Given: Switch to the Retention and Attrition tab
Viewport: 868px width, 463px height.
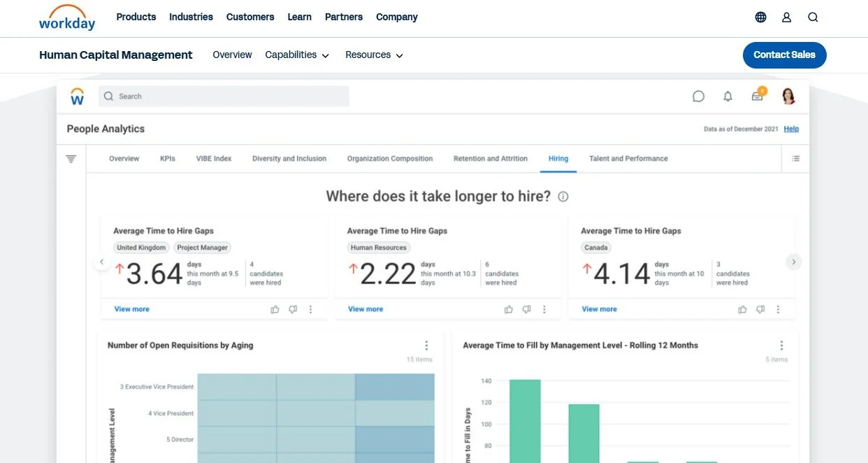Looking at the screenshot, I should (x=491, y=159).
